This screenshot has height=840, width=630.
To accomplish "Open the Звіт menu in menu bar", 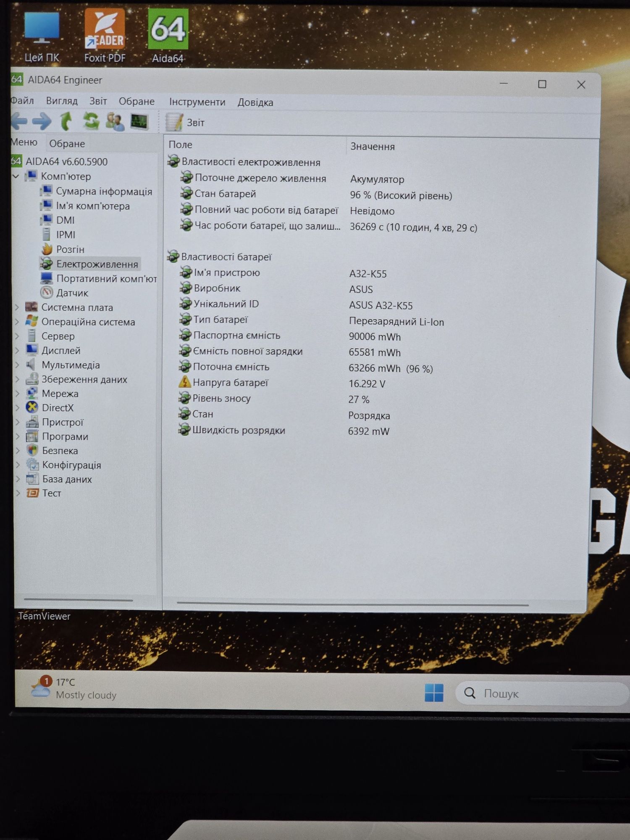I will (98, 101).
